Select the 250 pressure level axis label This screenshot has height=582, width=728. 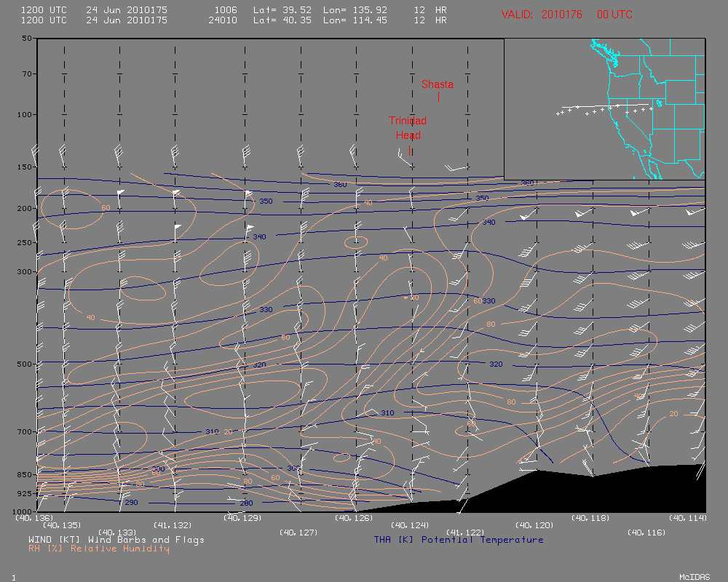coord(25,242)
